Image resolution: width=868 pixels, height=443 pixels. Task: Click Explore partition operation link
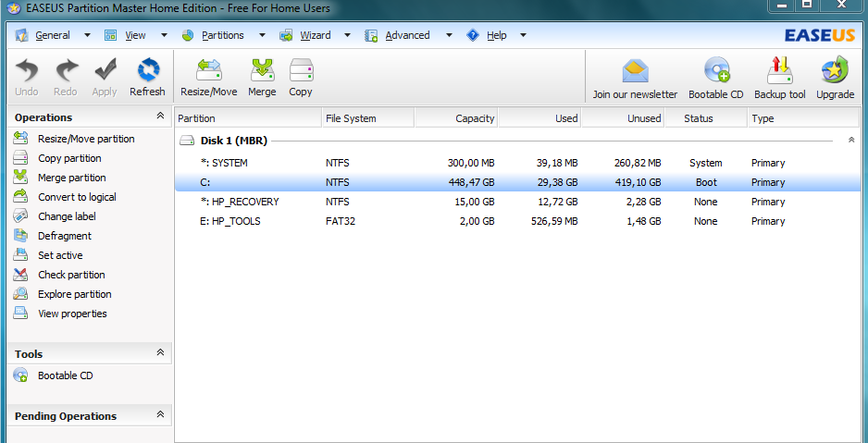coord(75,294)
